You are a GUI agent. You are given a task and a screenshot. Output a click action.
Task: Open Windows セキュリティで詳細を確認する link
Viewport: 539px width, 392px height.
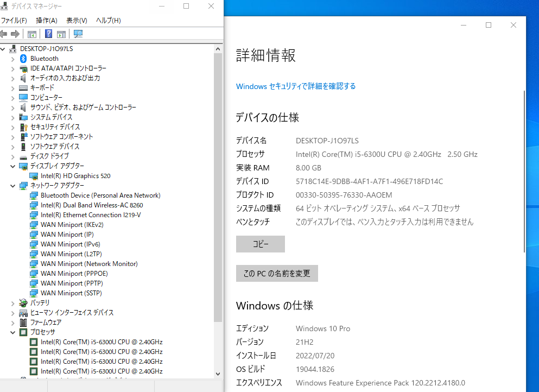(x=296, y=86)
